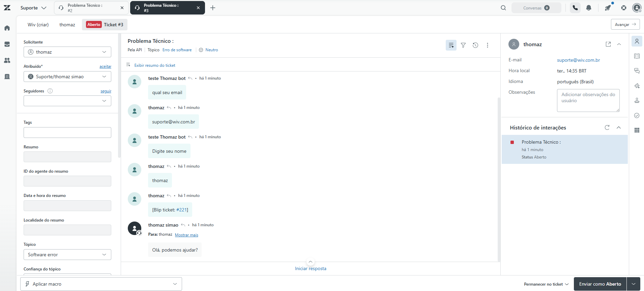Open notifications bell icon
Viewport: 644px width, 291px height.
click(x=589, y=8)
